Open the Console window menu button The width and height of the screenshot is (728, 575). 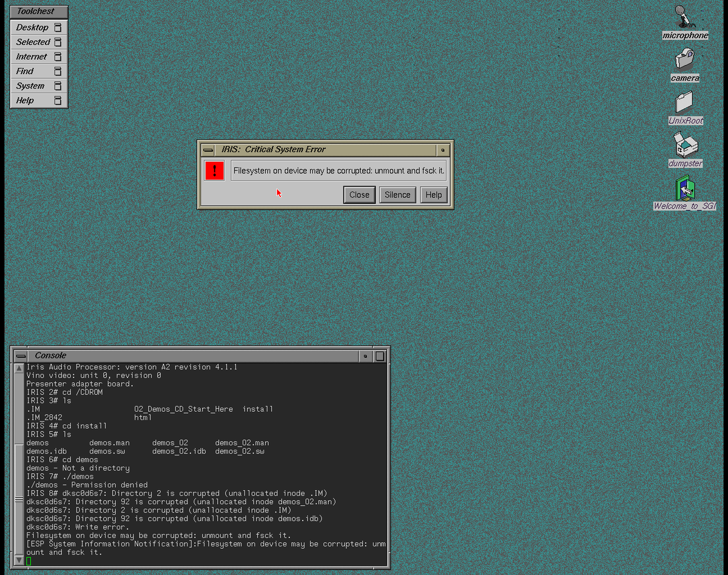tap(21, 356)
